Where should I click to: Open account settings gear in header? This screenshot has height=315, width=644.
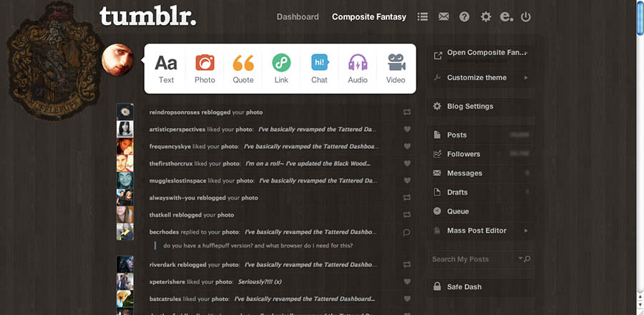(486, 17)
